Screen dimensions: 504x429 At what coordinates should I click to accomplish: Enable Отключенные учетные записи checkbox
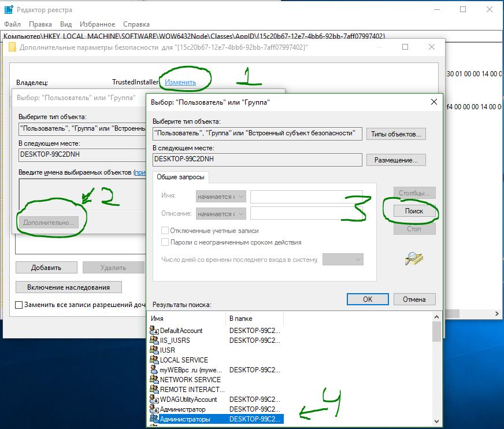pyautogui.click(x=165, y=230)
